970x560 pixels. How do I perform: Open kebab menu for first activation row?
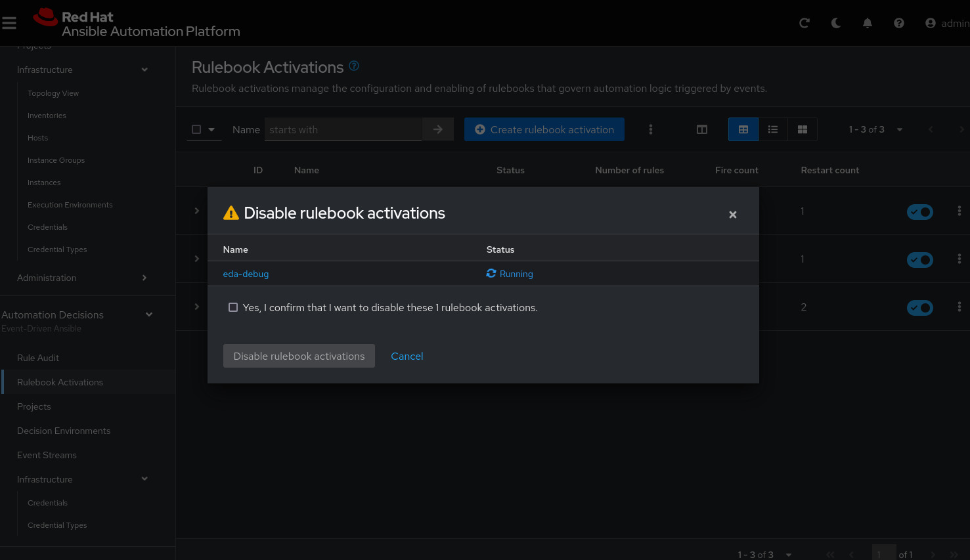959,211
